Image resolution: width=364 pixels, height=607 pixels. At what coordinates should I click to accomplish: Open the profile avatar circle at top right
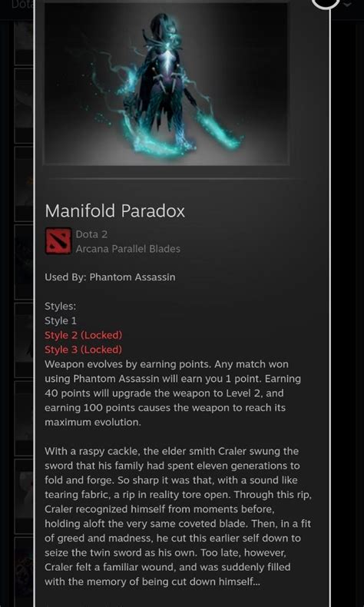[x=325, y=4]
